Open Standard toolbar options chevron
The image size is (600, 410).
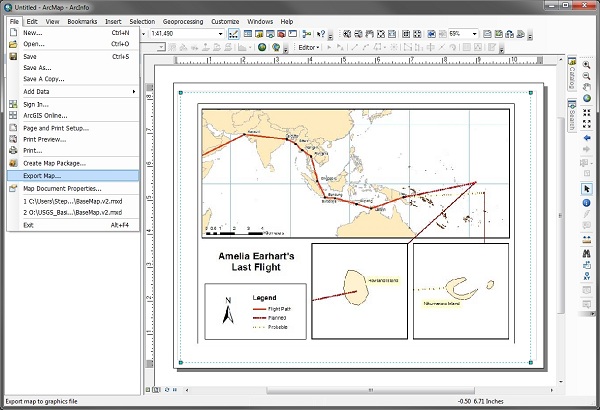tap(331, 36)
